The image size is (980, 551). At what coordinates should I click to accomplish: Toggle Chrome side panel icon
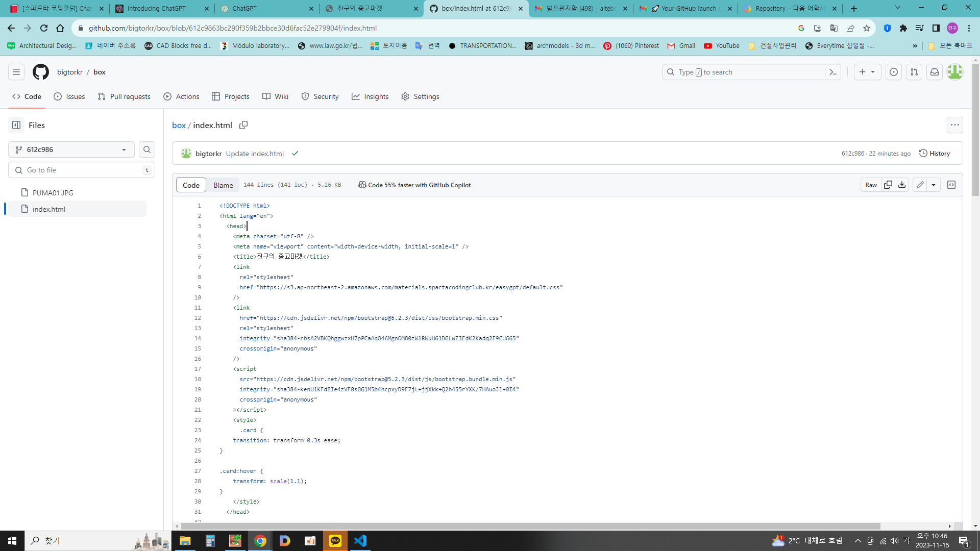pos(936,28)
